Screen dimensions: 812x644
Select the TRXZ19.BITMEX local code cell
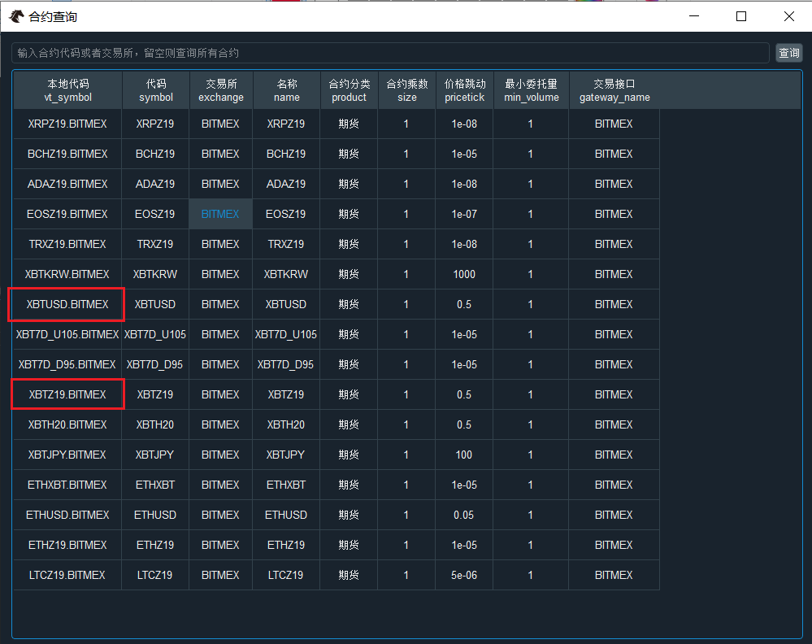click(x=67, y=244)
